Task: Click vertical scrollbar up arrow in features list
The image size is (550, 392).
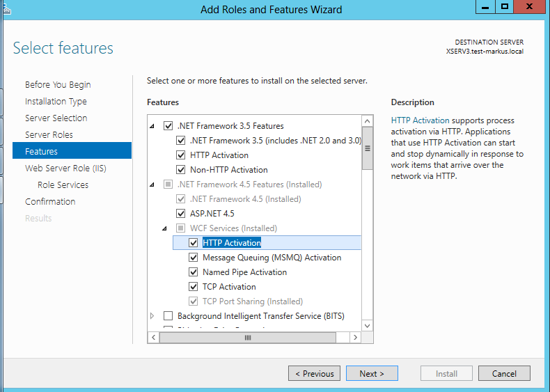Action: tap(367, 120)
